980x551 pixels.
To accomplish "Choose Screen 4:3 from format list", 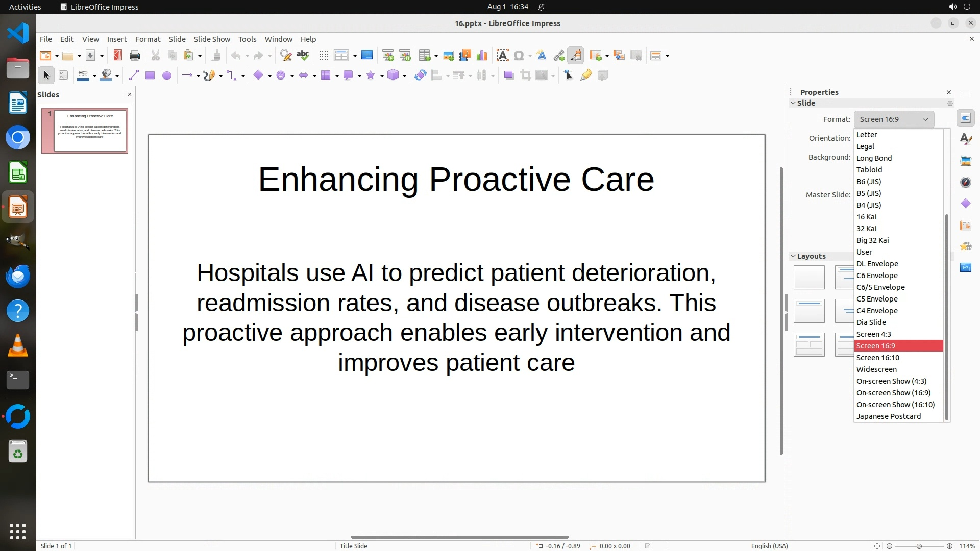I will [x=873, y=334].
